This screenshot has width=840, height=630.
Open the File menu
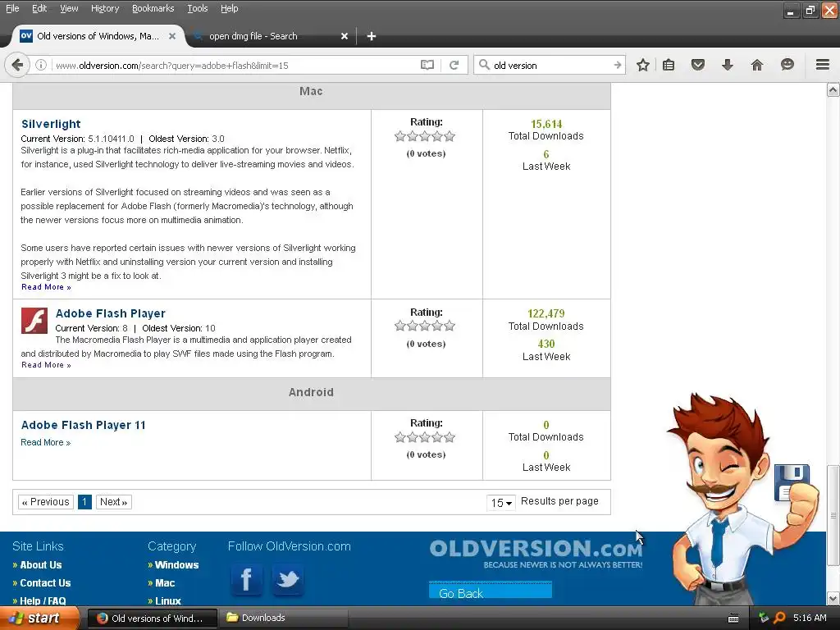point(12,8)
